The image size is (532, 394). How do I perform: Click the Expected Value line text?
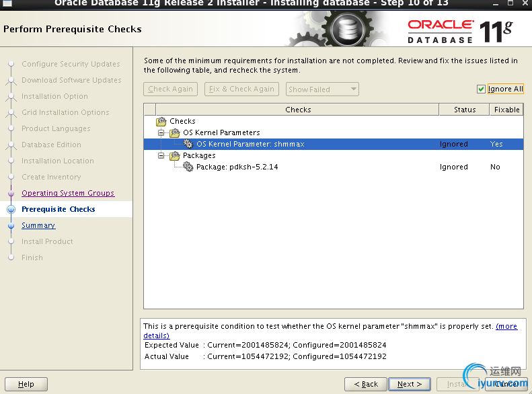click(x=265, y=345)
